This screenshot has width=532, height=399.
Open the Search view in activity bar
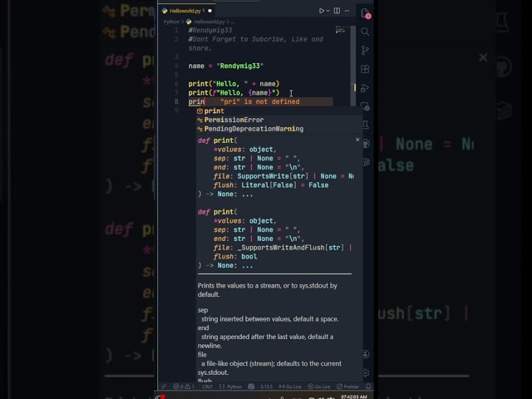click(x=365, y=32)
